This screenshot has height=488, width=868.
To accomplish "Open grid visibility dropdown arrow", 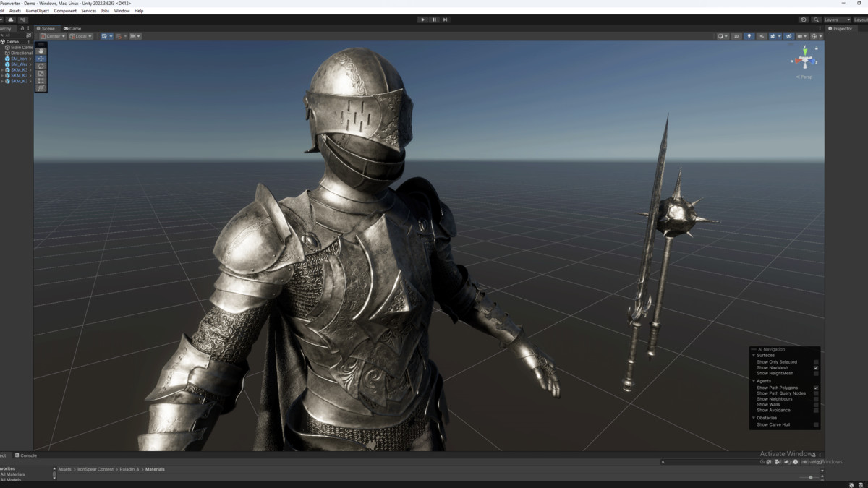I will pyautogui.click(x=111, y=36).
